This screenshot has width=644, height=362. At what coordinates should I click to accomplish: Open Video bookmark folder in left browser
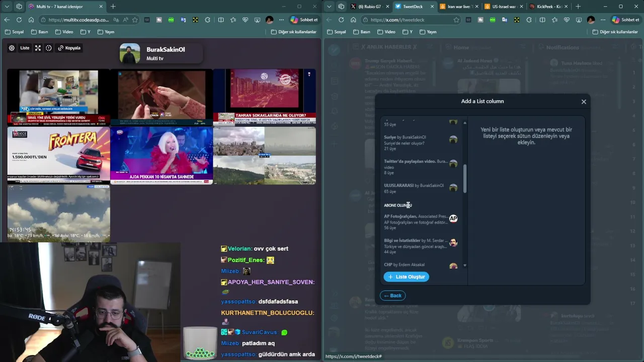64,32
